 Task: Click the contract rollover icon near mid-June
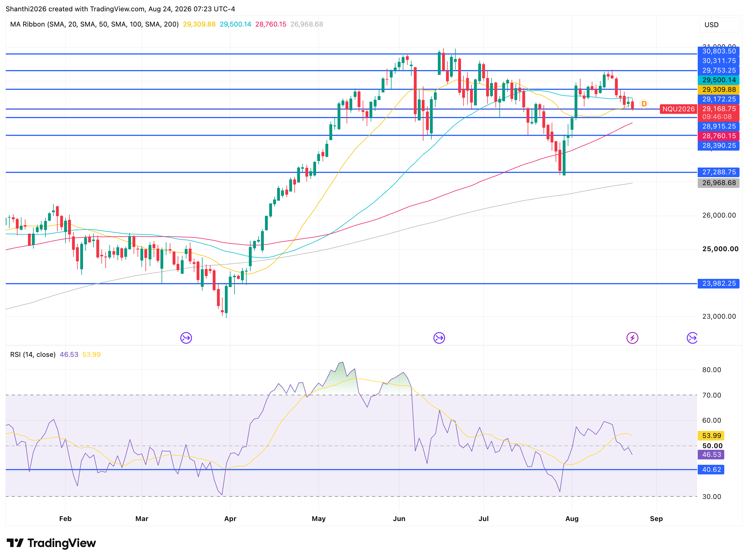(x=439, y=338)
